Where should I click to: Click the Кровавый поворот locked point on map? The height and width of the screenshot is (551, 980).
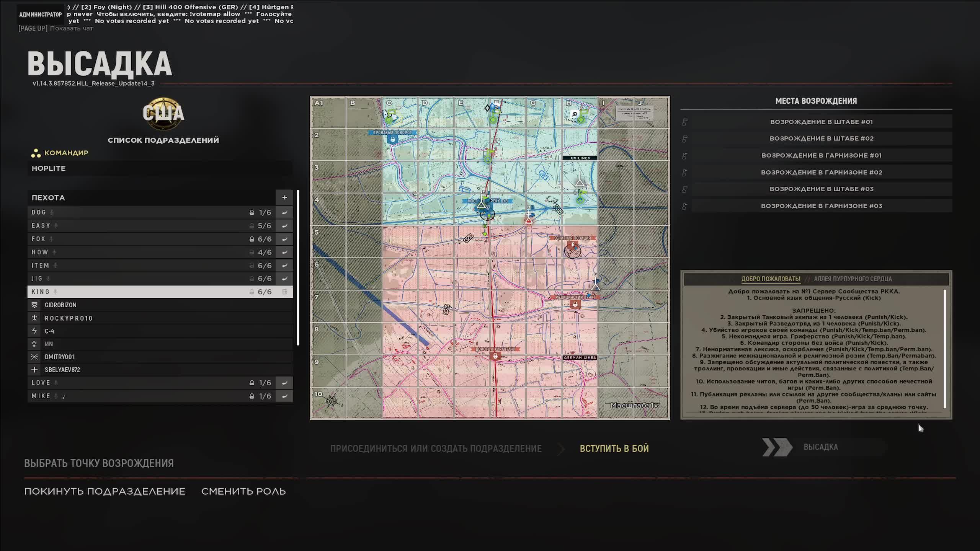(392, 140)
